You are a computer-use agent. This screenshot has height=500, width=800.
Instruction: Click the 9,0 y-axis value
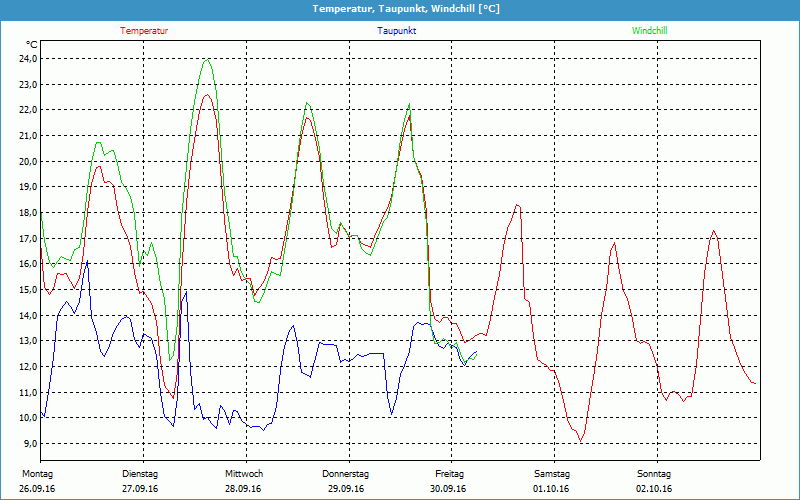(31, 443)
